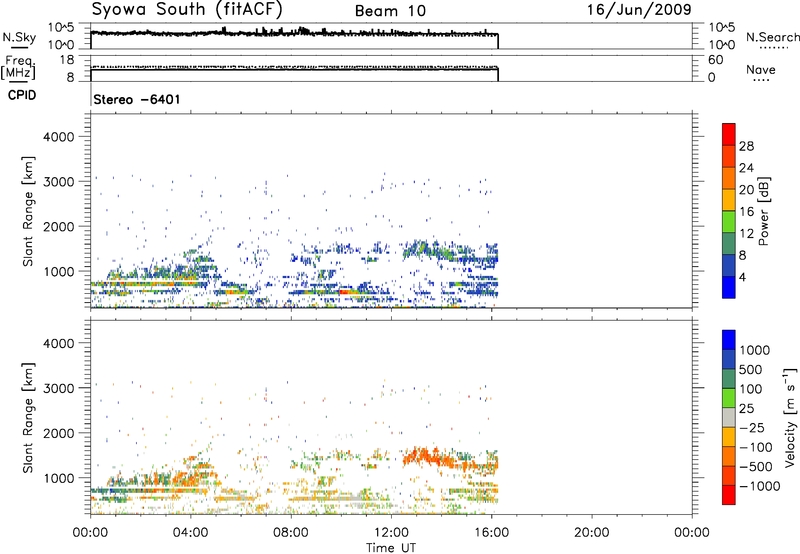800x554 pixels.
Task: Click the 500 label on the velocity colorbar
Action: [751, 370]
